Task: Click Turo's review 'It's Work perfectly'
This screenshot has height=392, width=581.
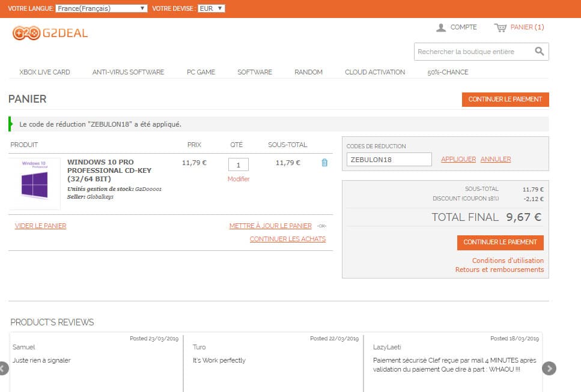Action: [x=219, y=360]
